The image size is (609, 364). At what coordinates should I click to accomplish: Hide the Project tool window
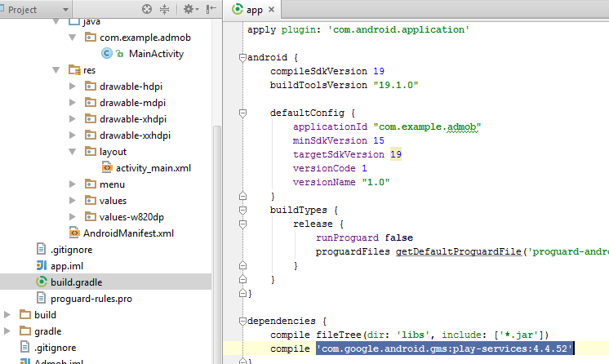[211, 9]
